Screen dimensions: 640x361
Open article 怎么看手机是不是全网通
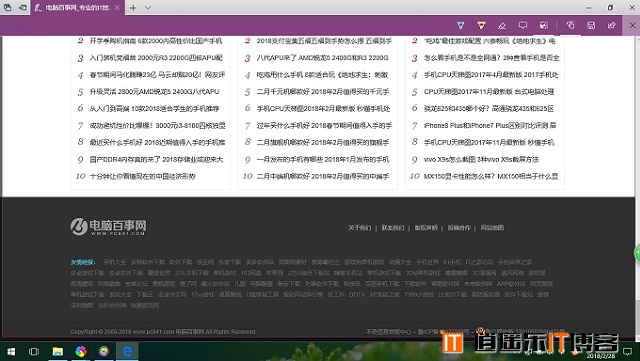coord(491,58)
